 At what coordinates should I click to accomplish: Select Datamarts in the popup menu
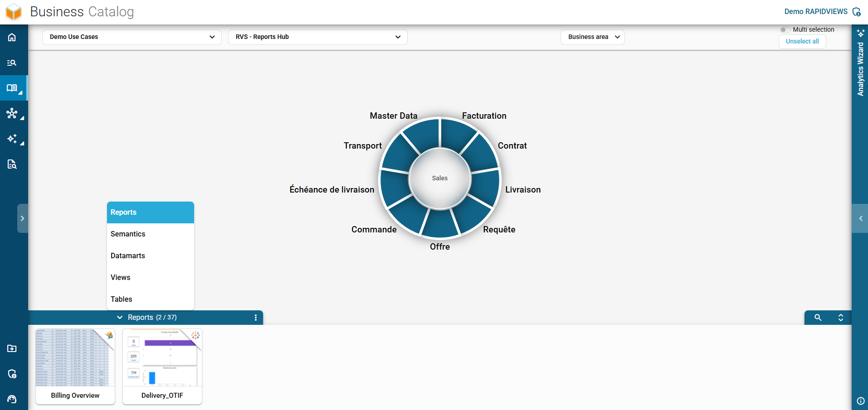pos(151,256)
